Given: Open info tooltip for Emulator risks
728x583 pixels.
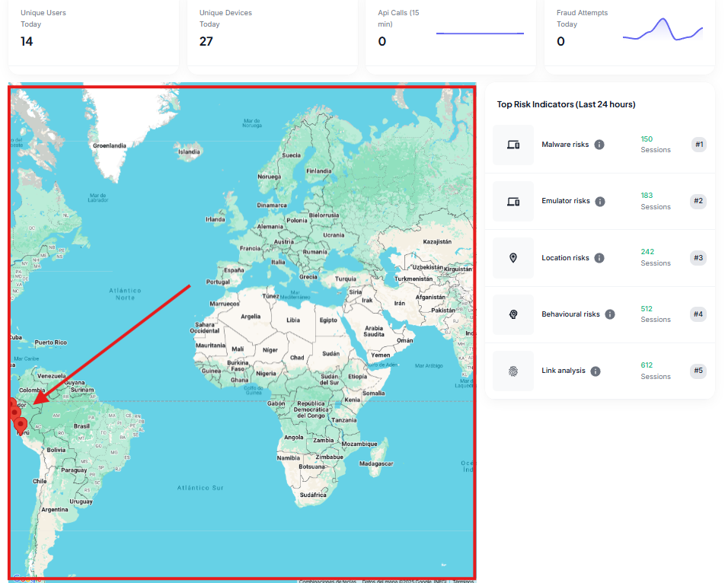Looking at the screenshot, I should [600, 202].
